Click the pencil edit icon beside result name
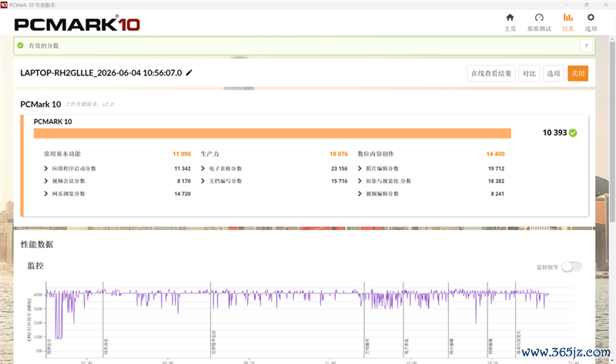 tap(189, 72)
